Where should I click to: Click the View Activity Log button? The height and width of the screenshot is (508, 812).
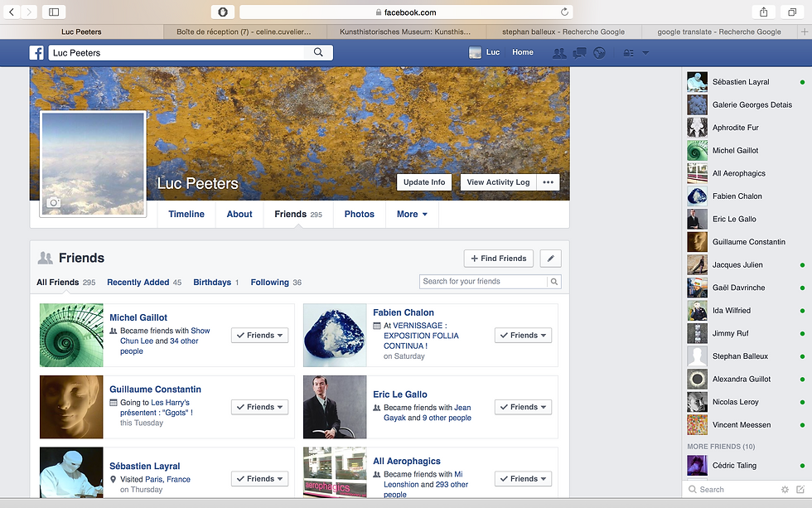(x=498, y=182)
